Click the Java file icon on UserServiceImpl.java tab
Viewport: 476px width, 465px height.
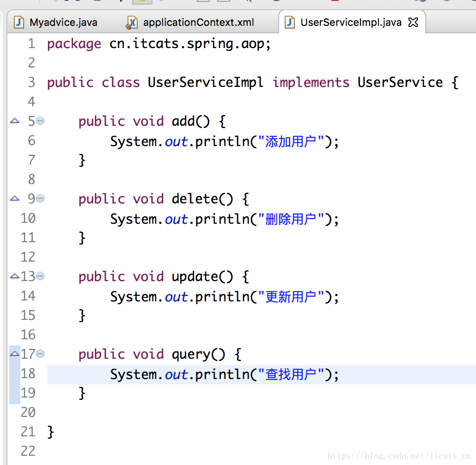[290, 23]
